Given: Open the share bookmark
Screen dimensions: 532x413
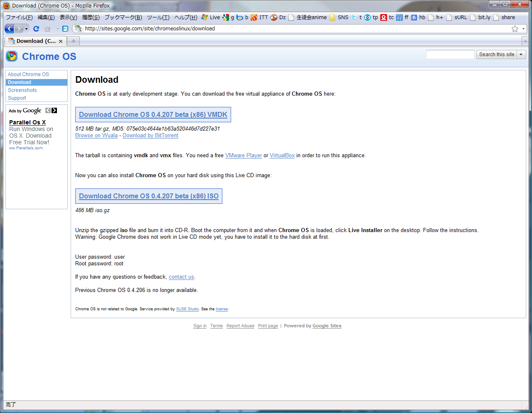Looking at the screenshot, I should (x=504, y=17).
